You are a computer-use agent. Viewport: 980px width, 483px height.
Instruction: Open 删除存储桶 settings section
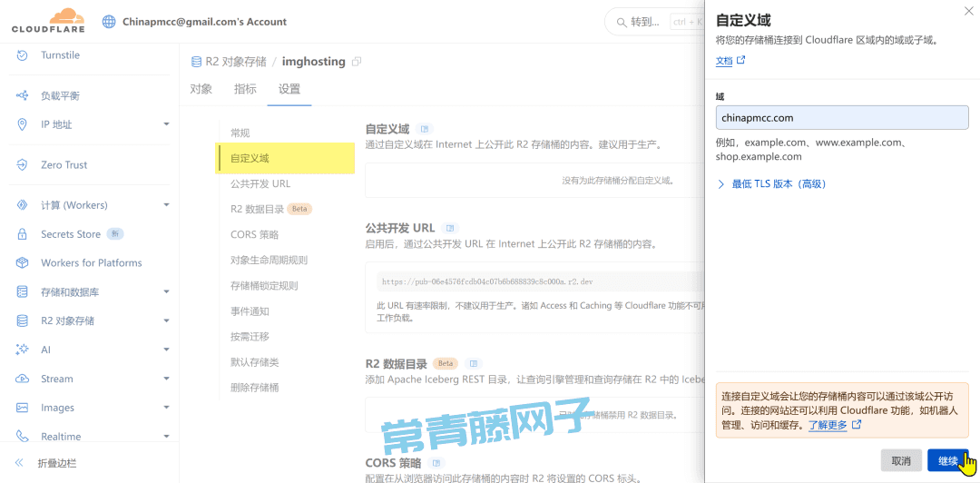[x=254, y=388]
